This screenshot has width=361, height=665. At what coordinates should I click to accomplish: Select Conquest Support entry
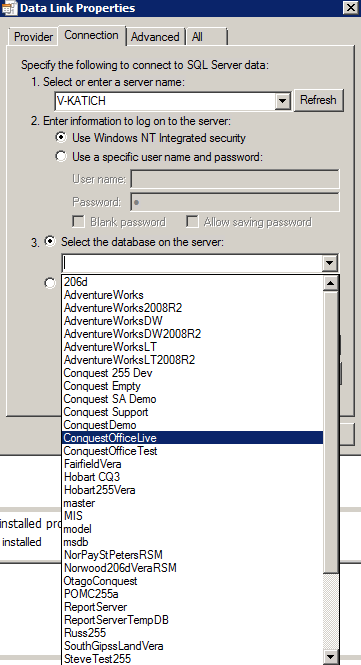coord(193,412)
